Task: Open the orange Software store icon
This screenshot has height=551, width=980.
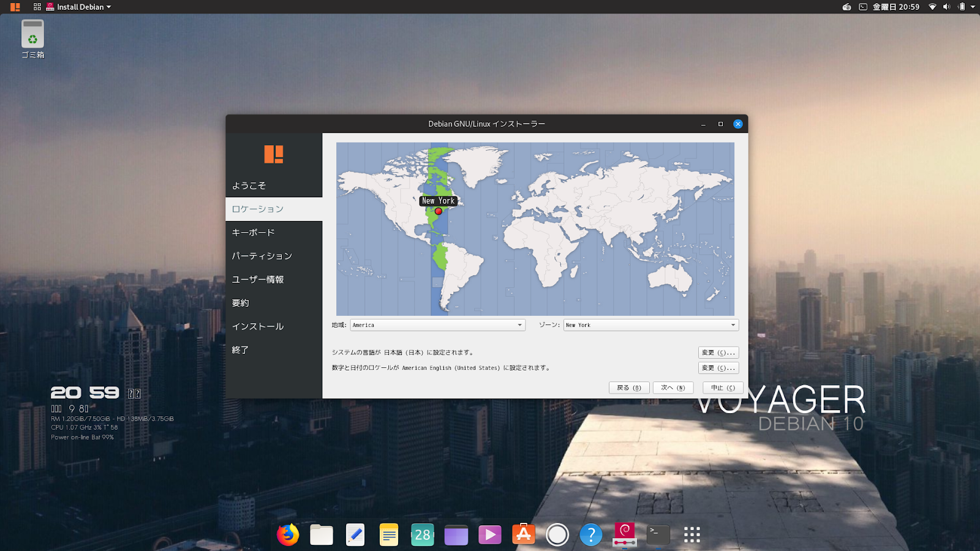Action: pos(524,534)
